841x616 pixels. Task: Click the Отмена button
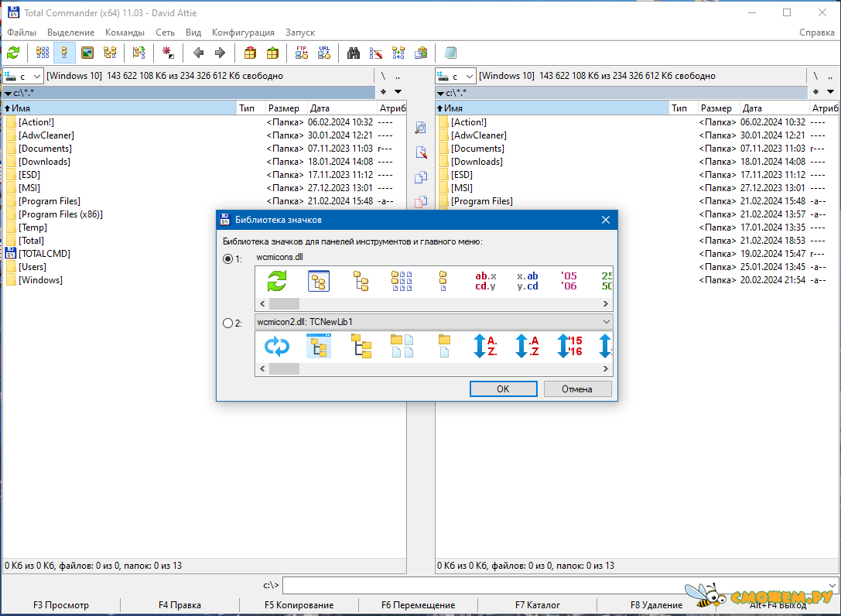pyautogui.click(x=577, y=389)
